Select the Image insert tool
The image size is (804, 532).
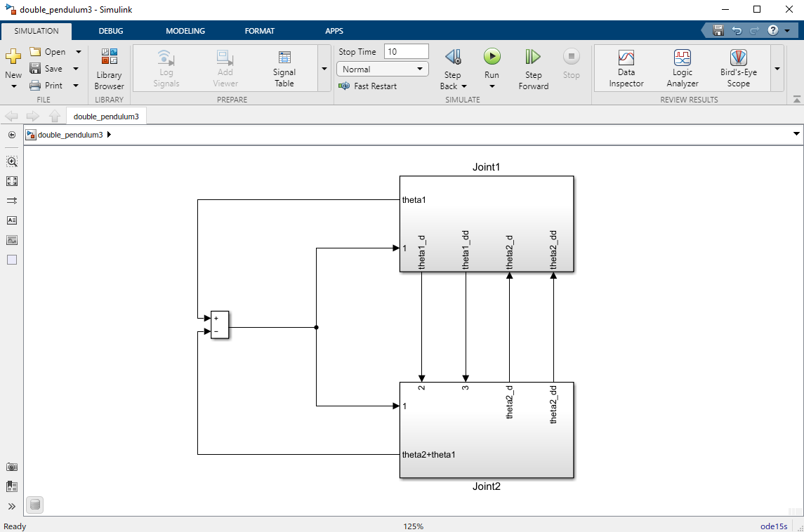(12, 240)
